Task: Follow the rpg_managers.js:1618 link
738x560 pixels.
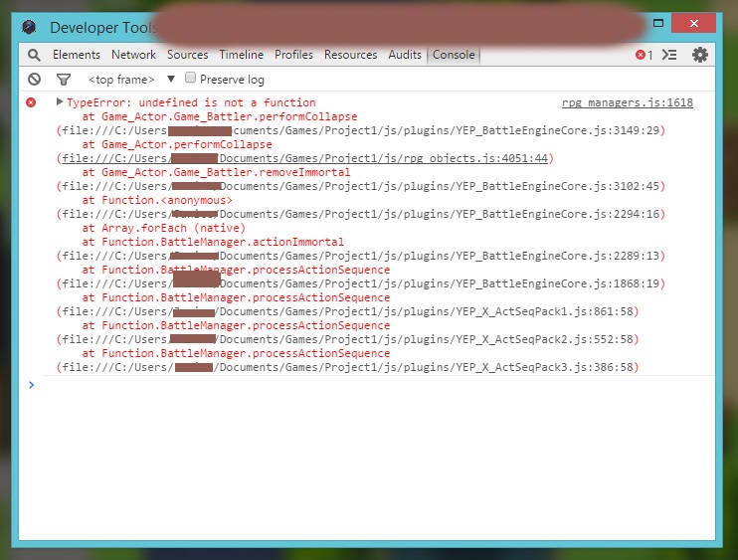Action: click(x=628, y=102)
